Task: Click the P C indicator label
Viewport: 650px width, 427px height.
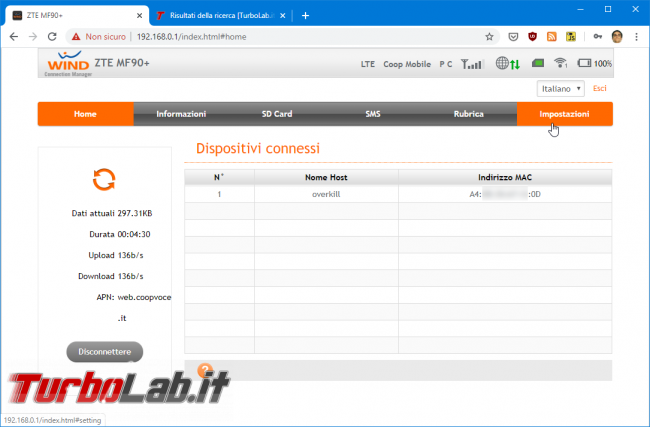Action: (446, 64)
